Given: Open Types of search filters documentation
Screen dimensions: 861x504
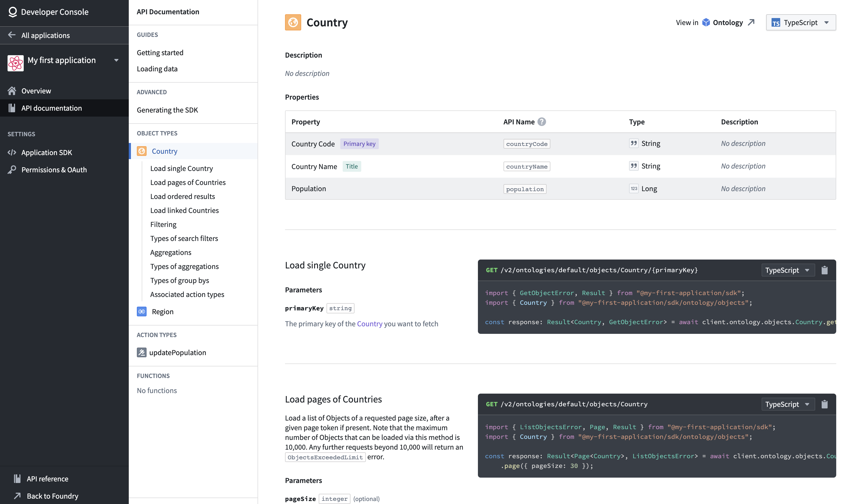Looking at the screenshot, I should (x=184, y=238).
